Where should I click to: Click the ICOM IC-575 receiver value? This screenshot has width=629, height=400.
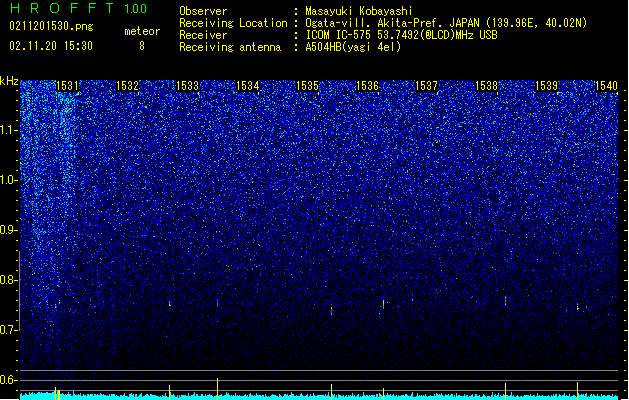click(401, 35)
